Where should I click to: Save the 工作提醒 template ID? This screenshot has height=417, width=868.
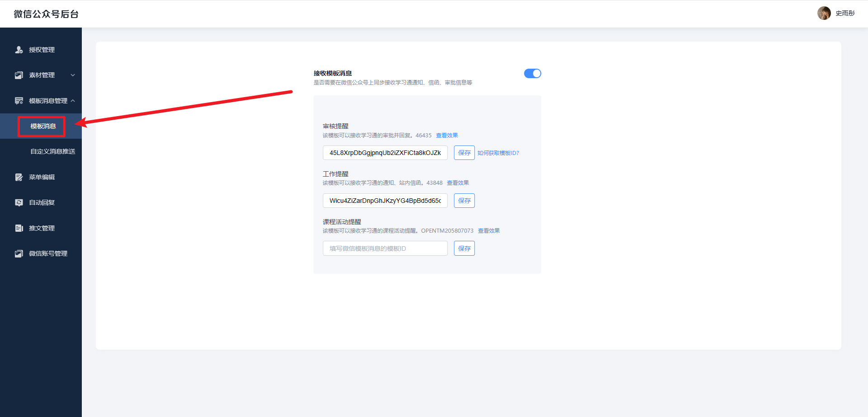coord(464,201)
